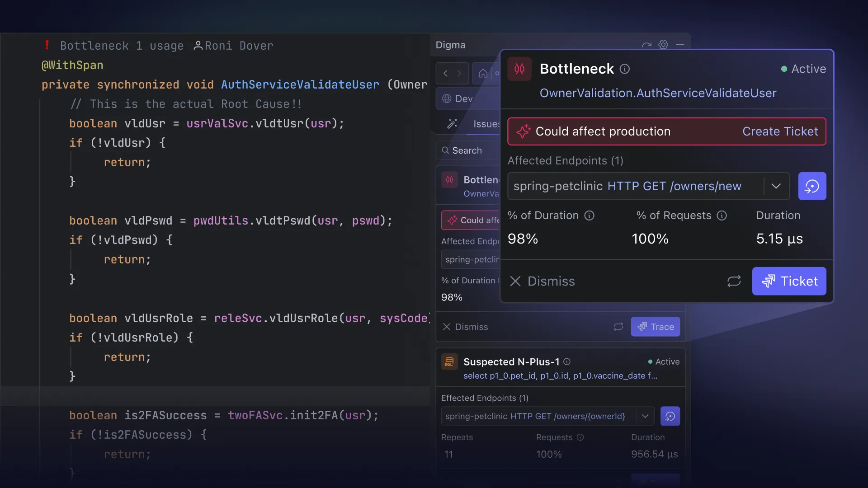Click the histogram icon beside the endpoint dropdown
This screenshot has width=868, height=488.
pos(812,186)
